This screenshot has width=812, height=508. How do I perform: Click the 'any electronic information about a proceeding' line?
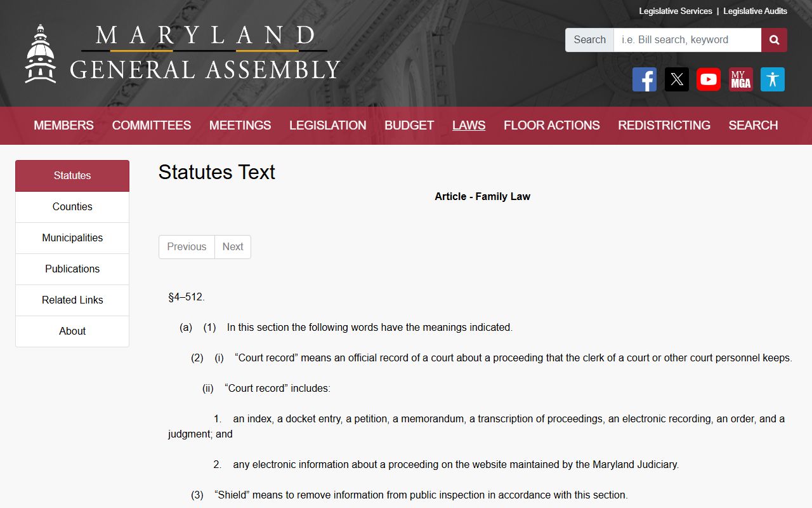pos(456,465)
